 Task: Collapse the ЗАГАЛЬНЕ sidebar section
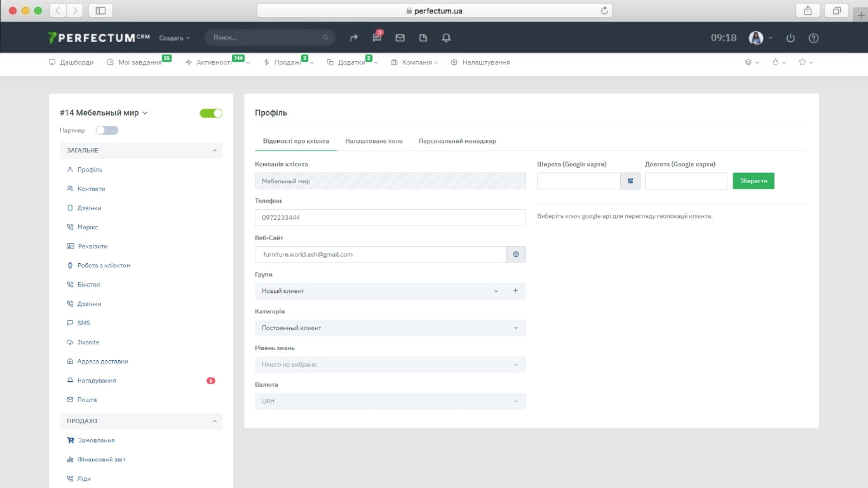[214, 151]
